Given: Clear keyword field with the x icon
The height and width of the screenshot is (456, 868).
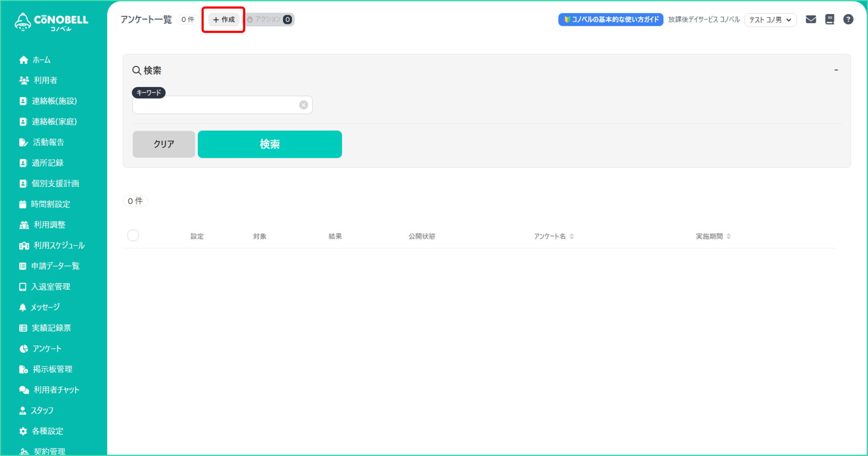Looking at the screenshot, I should click(303, 105).
